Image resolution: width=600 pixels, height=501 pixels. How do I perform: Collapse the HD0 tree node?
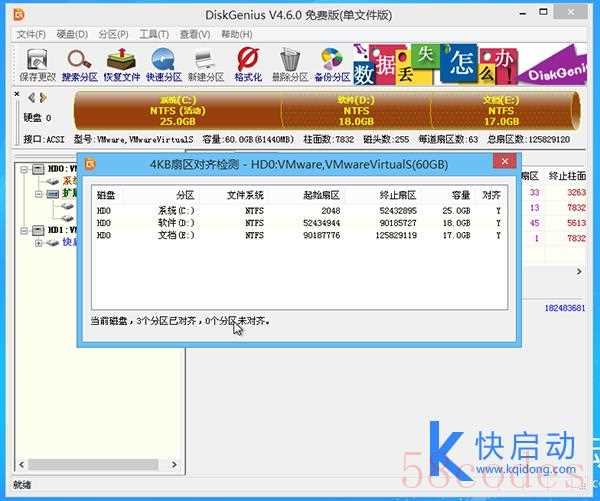[24, 169]
